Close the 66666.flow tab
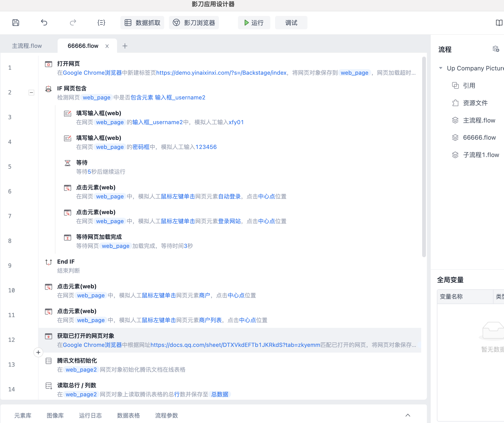Image resolution: width=504 pixels, height=423 pixels. [107, 46]
